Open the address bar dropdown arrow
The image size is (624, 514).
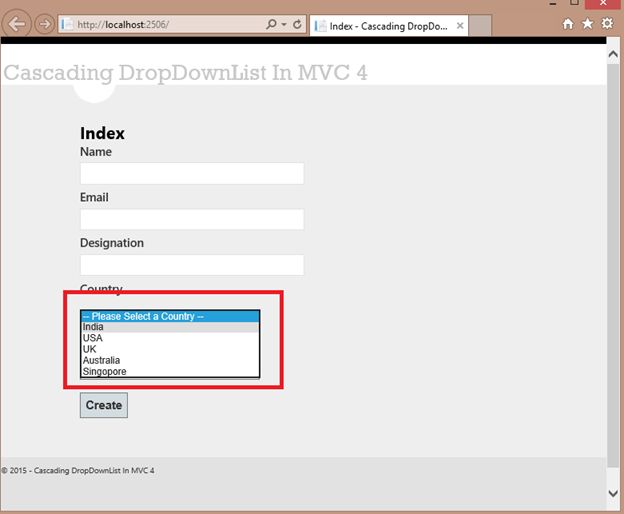click(x=284, y=24)
